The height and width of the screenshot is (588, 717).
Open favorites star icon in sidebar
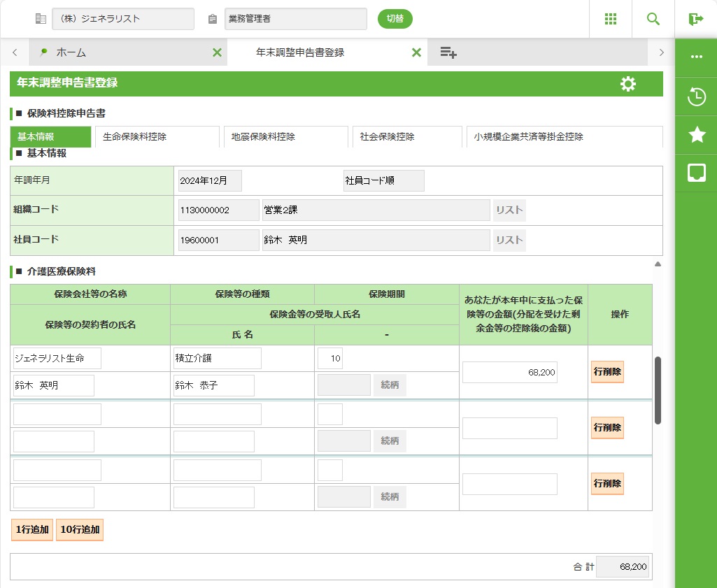[696, 135]
